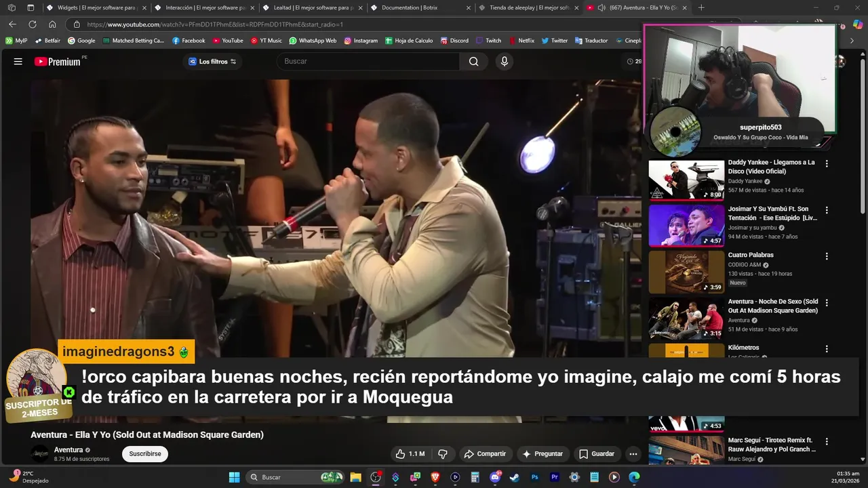This screenshot has width=868, height=488.
Task: Open File Explorer from the taskbar
Action: [x=356, y=477]
